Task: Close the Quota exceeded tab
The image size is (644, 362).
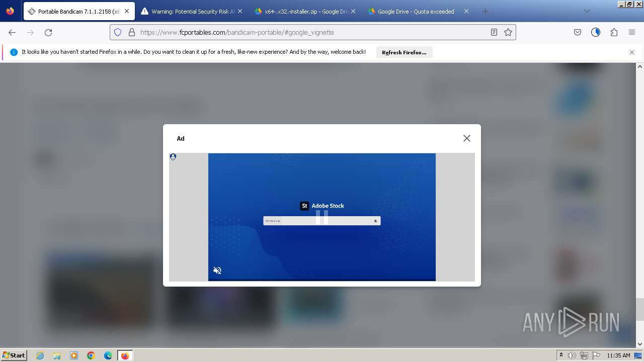Action: pyautogui.click(x=466, y=11)
